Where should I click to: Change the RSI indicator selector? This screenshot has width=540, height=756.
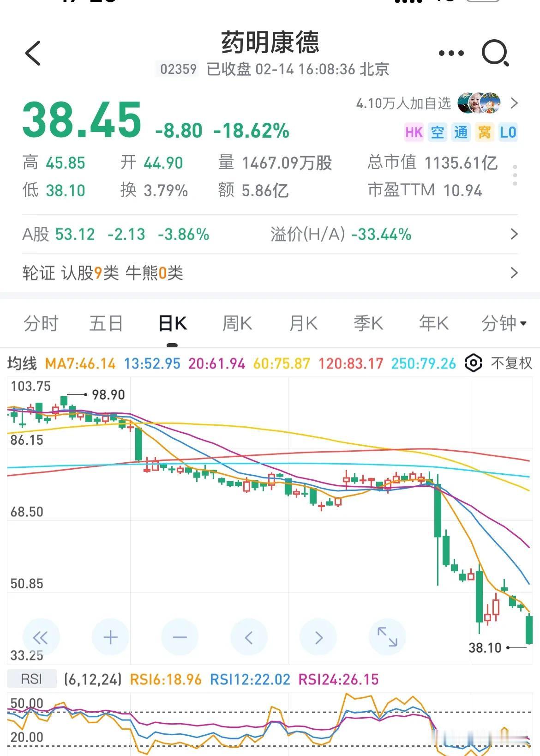tap(31, 679)
